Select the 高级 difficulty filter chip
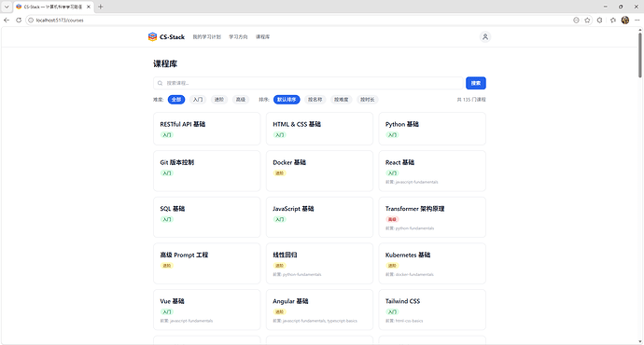This screenshot has width=644, height=345. click(241, 100)
